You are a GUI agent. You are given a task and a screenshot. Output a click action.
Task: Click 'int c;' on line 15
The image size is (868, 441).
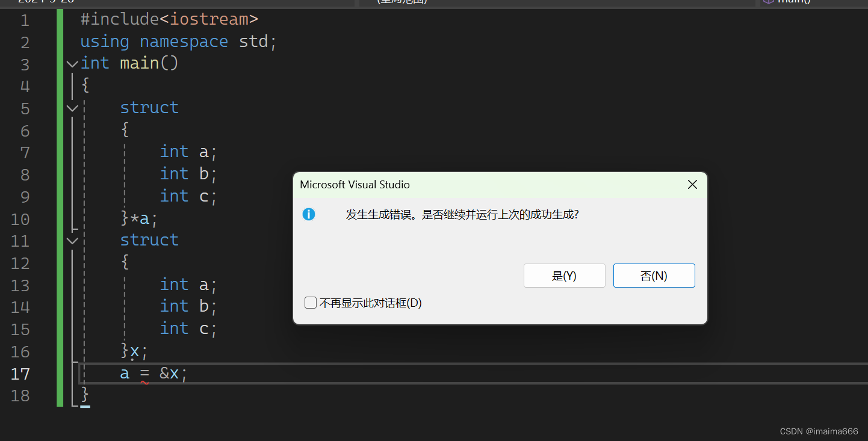coord(188,328)
